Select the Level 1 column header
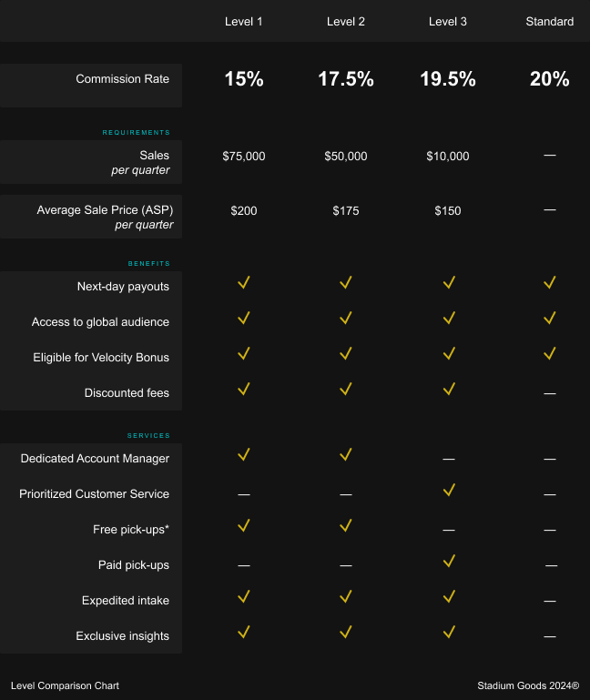 tap(244, 21)
